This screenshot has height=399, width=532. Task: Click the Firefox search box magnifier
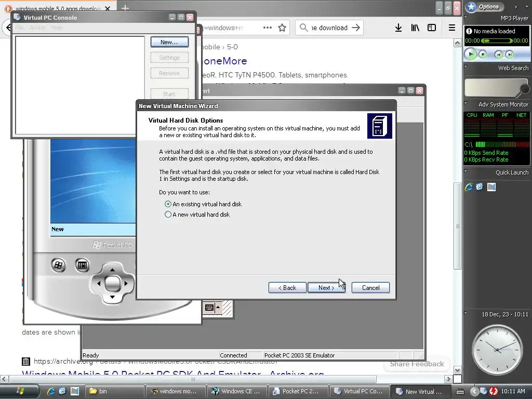coord(303,28)
